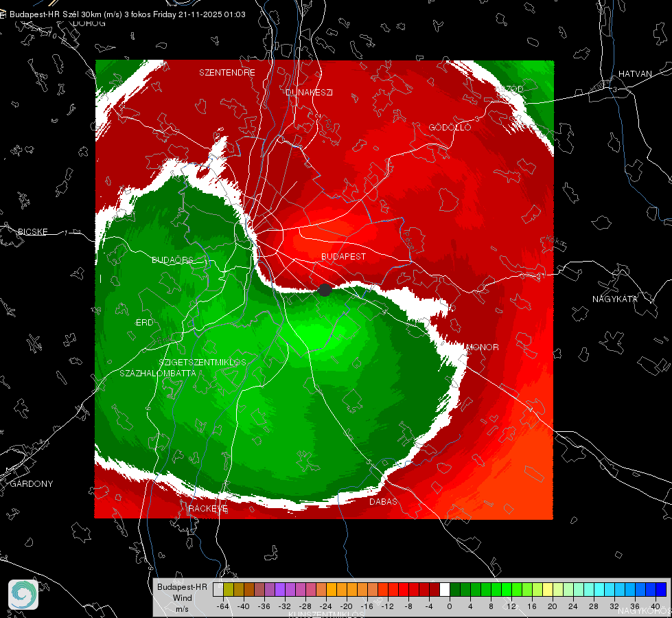Select the darkest blue legend swatch
Screen dimensions: 672x618
[661, 589]
